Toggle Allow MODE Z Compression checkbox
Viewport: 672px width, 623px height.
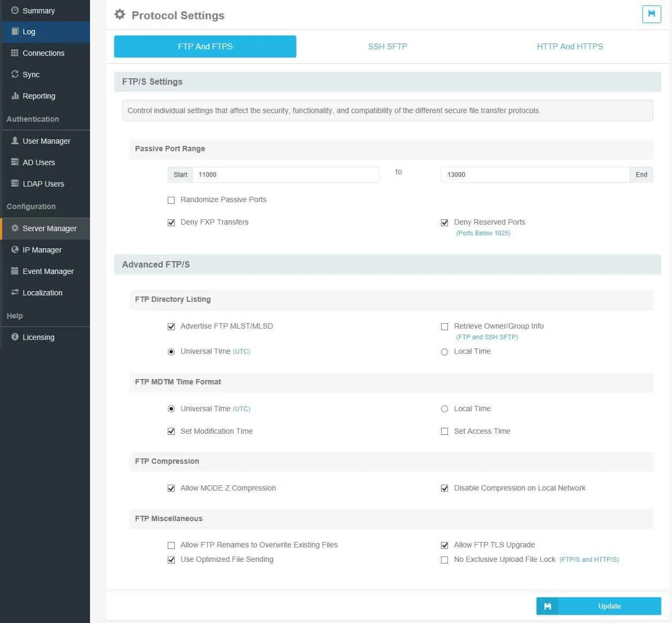(x=171, y=488)
